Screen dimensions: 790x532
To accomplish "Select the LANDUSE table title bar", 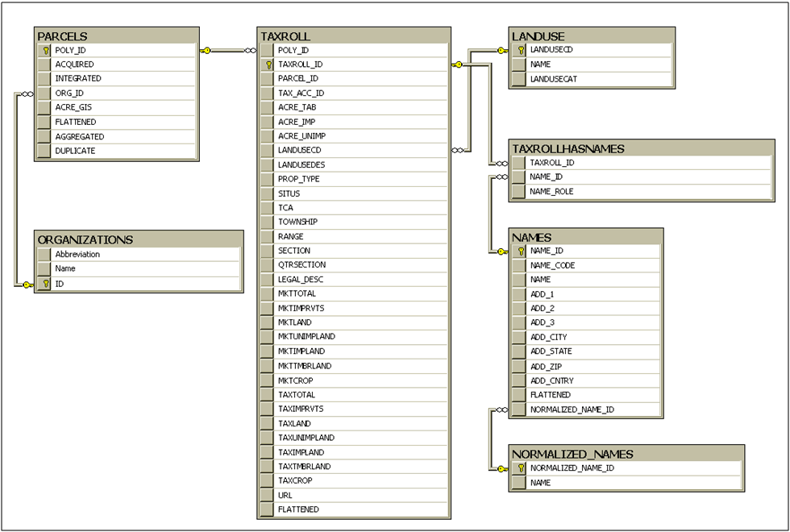I will (592, 36).
